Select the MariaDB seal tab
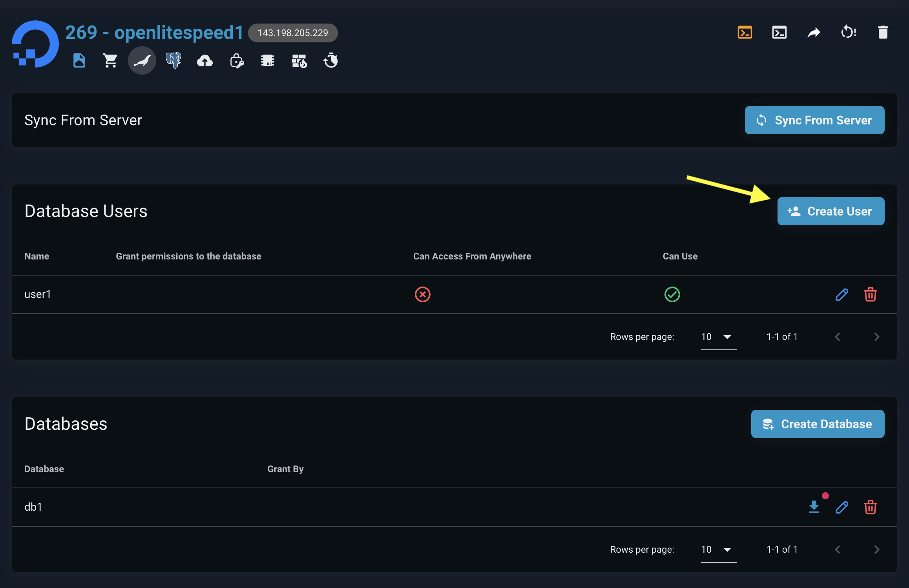909x588 pixels. pos(142,60)
